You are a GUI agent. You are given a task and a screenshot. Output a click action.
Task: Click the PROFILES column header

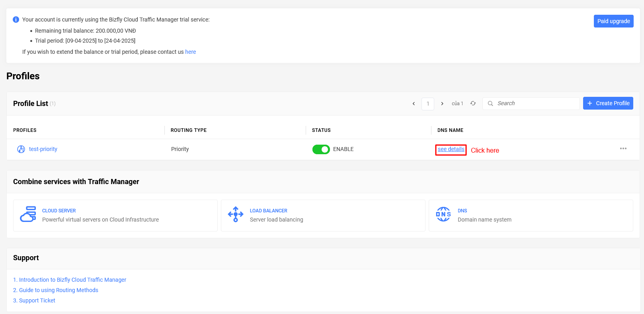tap(25, 130)
